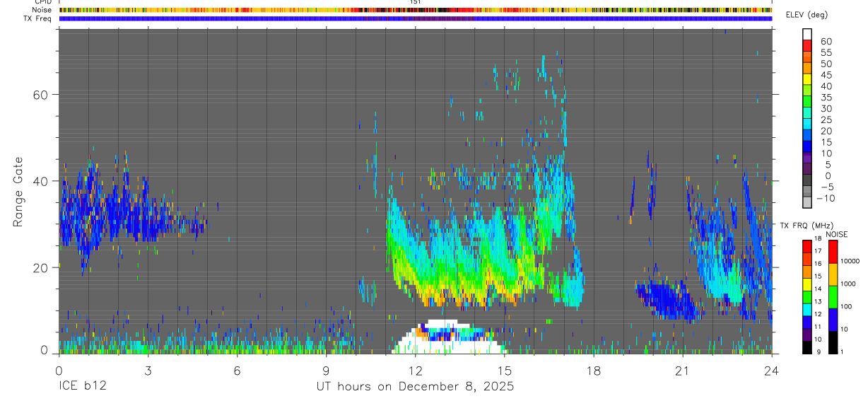This screenshot has height=401, width=868.
Task: Click the light blue 20–25 degree ELEV swatch
Action: click(x=807, y=125)
